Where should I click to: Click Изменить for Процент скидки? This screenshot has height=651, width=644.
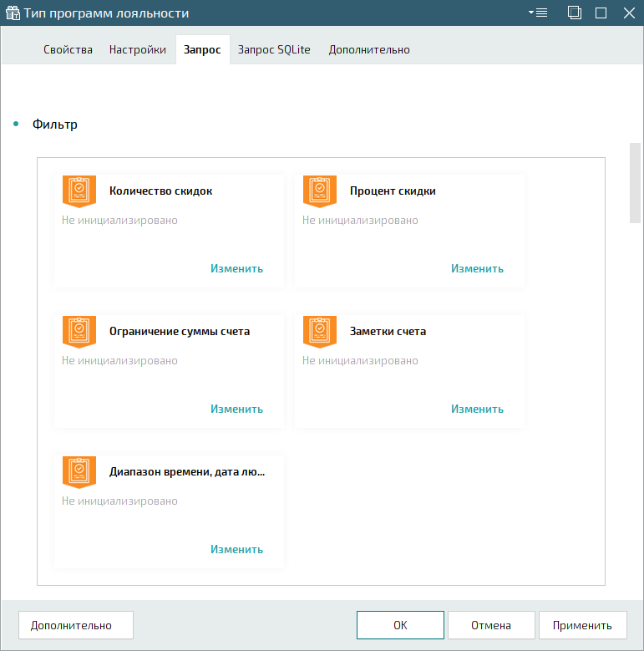point(477,268)
